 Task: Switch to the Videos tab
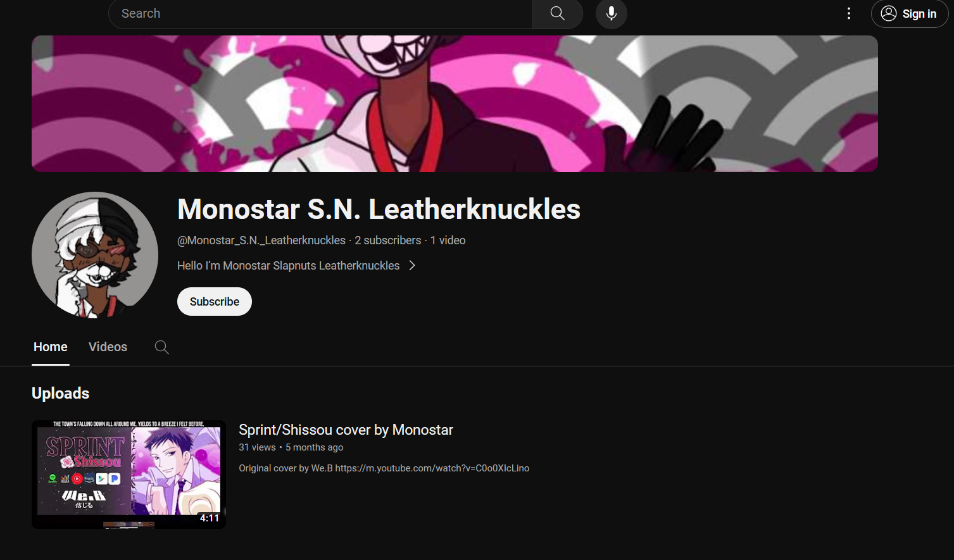tap(108, 347)
